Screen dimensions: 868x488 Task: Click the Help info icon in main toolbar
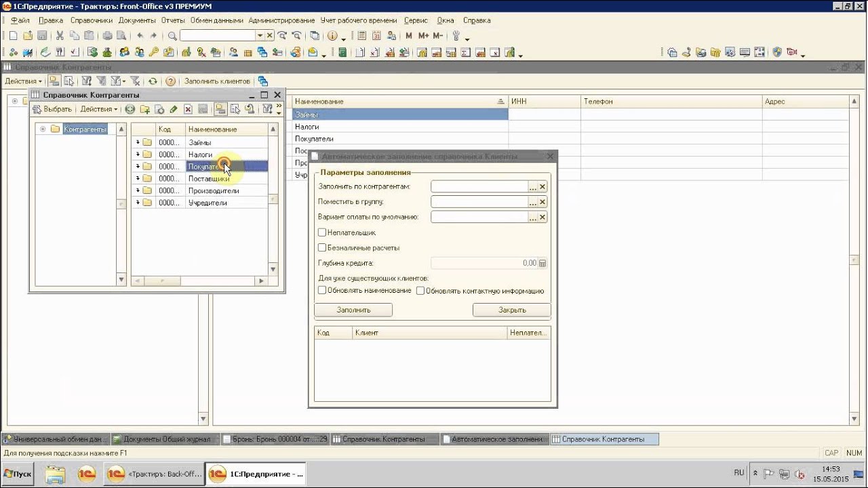click(x=332, y=36)
